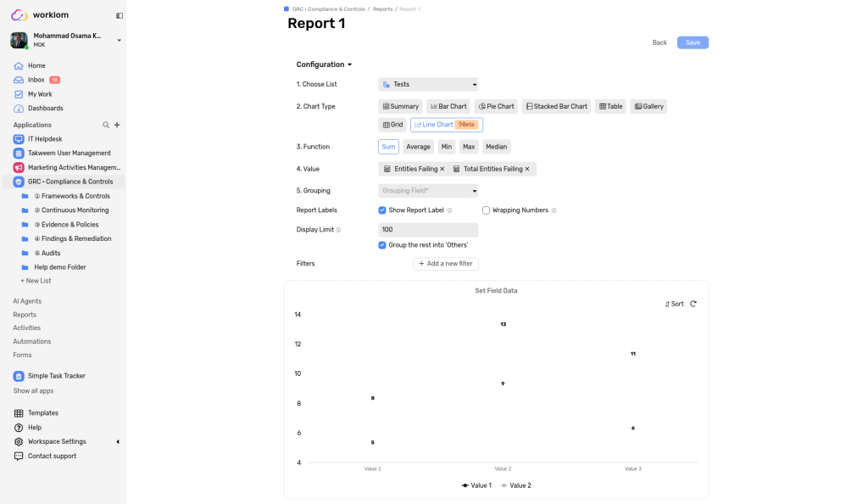Viewport: 868px width, 504px height.
Task: Sort the chart data
Action: click(x=674, y=304)
